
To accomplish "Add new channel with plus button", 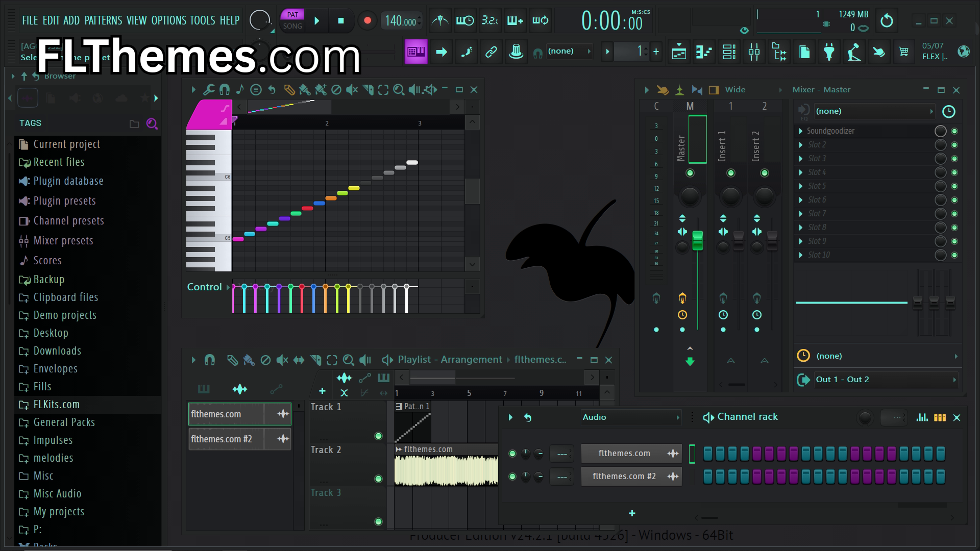I will click(x=632, y=514).
